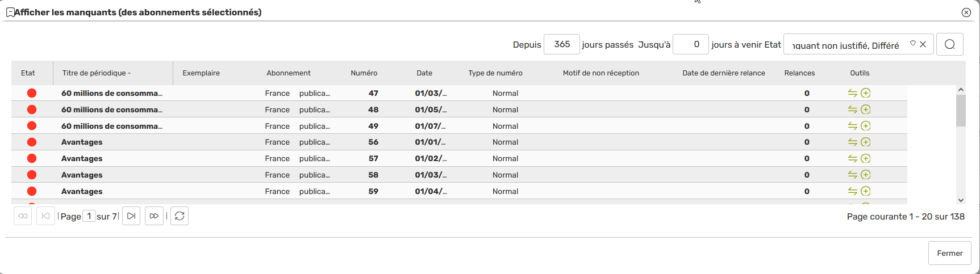The width and height of the screenshot is (980, 274).
Task: Click the Fermer button
Action: pos(950,253)
